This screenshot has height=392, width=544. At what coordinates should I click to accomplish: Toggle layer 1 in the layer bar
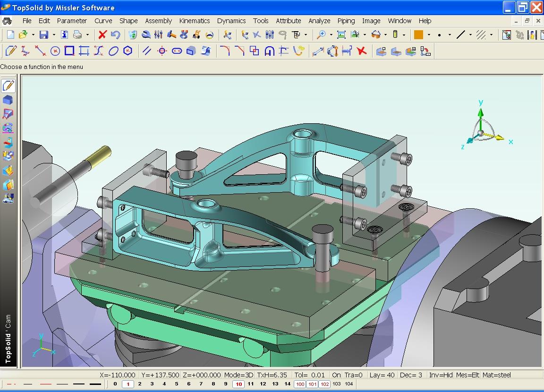click(127, 384)
